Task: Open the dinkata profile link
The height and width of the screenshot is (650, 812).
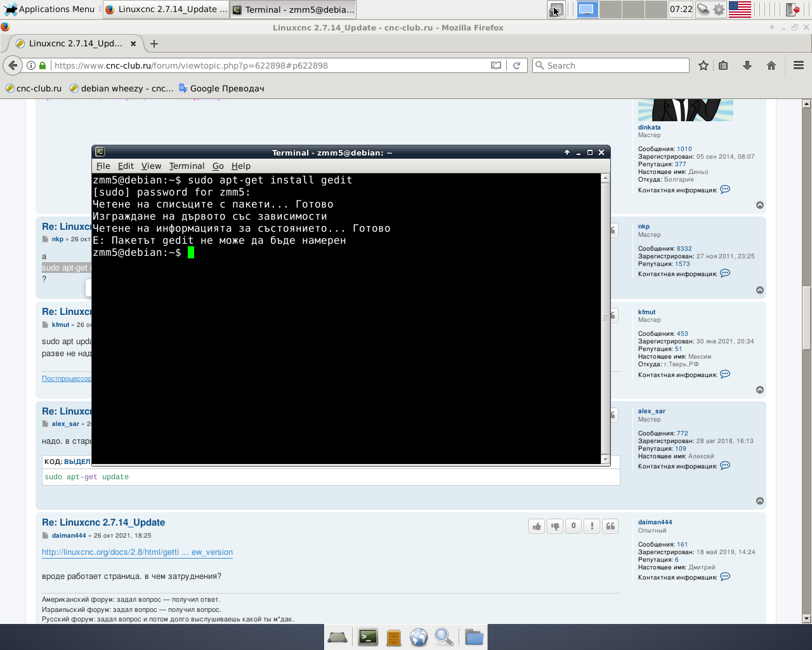Action: (649, 128)
